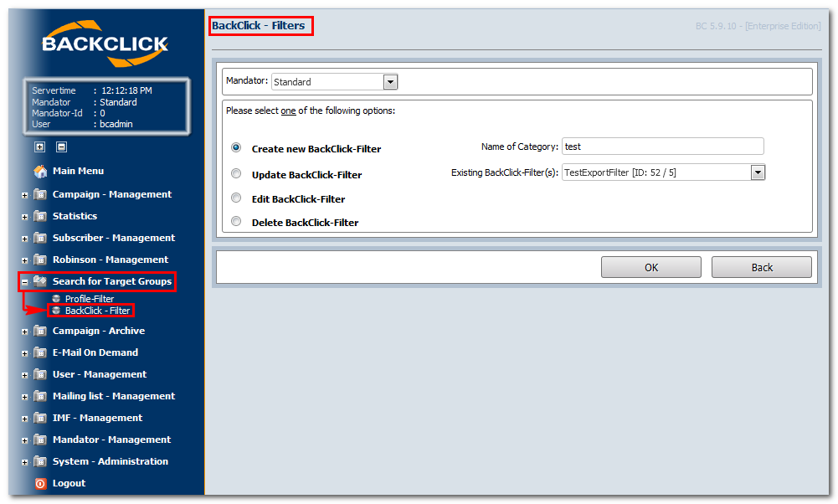Open Campaign - Management menu label
838x504 pixels.
tap(112, 194)
